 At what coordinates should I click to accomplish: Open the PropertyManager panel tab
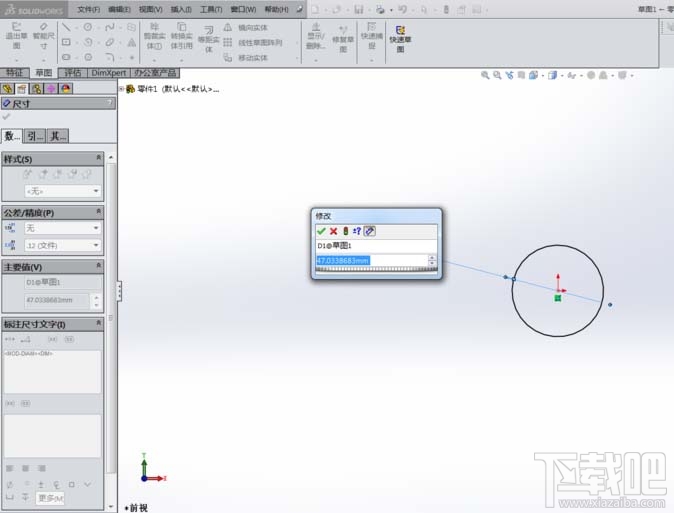pos(21,89)
